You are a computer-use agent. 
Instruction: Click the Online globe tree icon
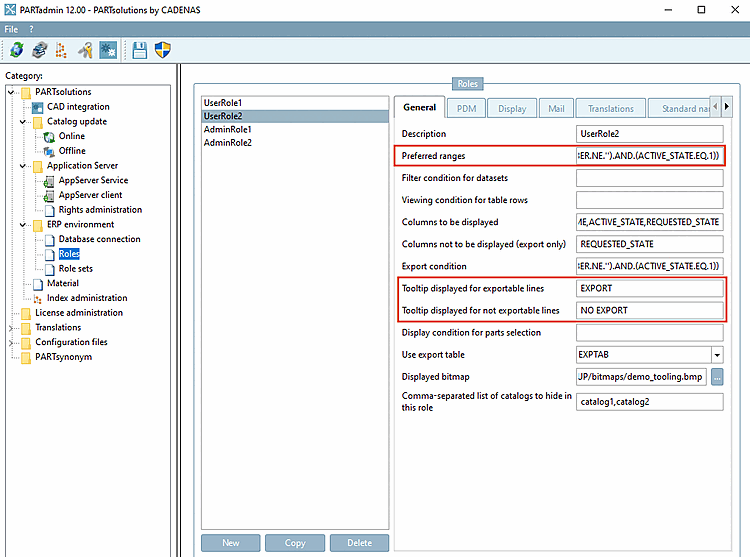[x=49, y=137]
